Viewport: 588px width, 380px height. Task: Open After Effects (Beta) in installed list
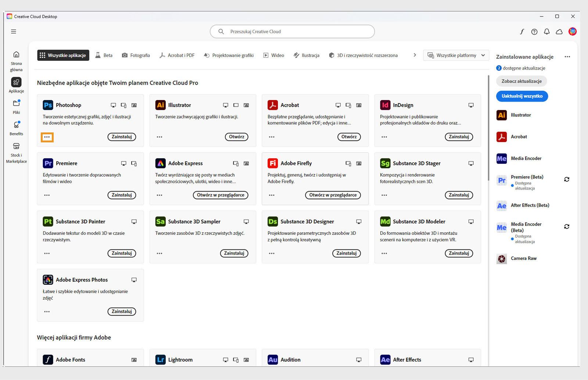tap(523, 206)
